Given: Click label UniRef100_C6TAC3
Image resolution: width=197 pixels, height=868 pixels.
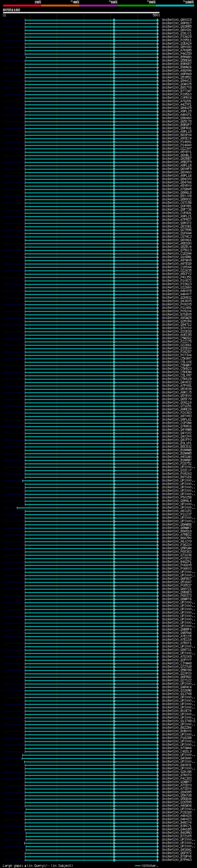Looking at the screenshot, I should pos(176,236).
